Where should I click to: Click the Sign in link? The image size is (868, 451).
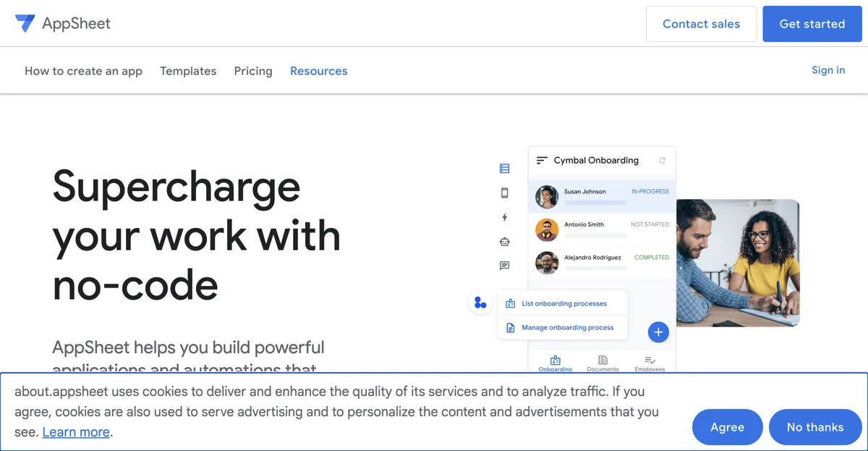828,70
